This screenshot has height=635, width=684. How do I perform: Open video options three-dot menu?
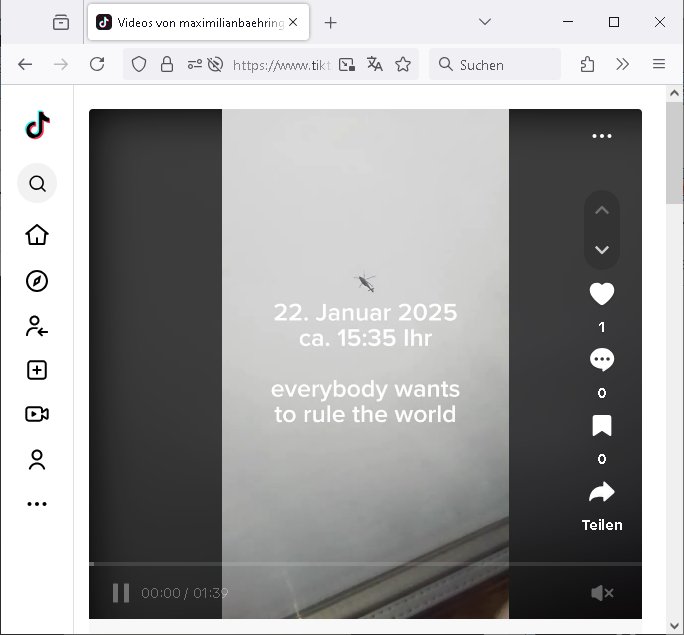pyautogui.click(x=602, y=136)
